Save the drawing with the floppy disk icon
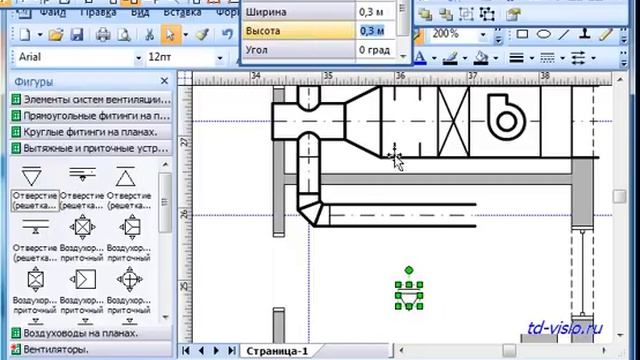The height and width of the screenshot is (360, 640). 77,35
